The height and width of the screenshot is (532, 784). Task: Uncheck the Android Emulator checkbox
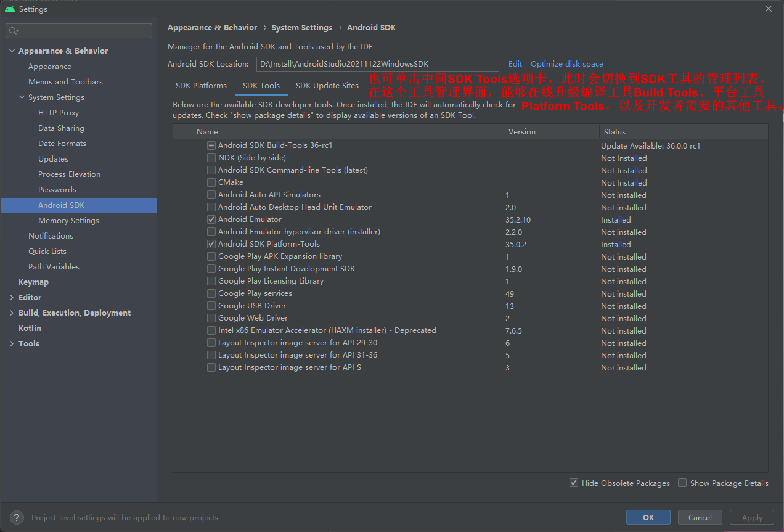click(211, 219)
